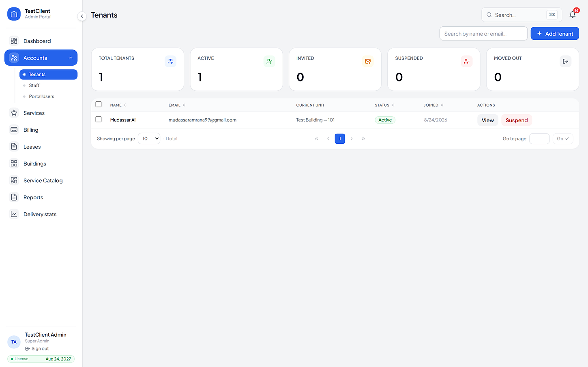588x367 pixels.
Task: Click the Total Tenants users icon
Action: click(171, 61)
